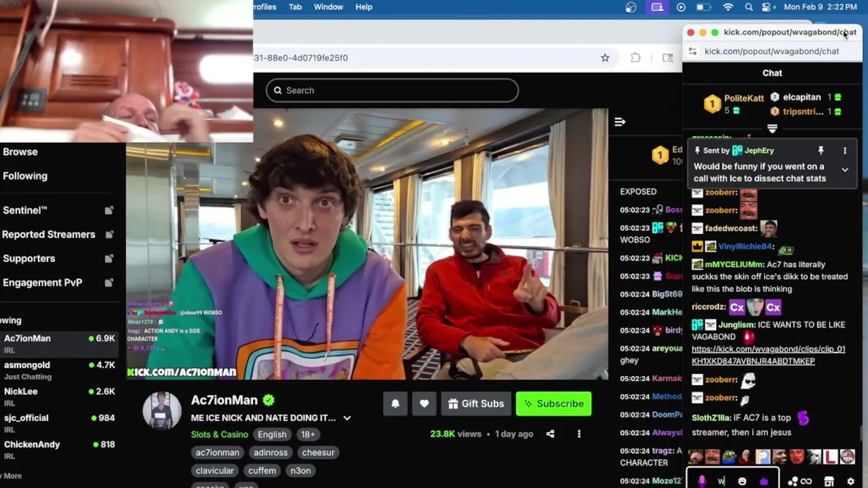The height and width of the screenshot is (488, 868).
Task: Open the shop storefront icon below chat
Action: click(x=829, y=481)
